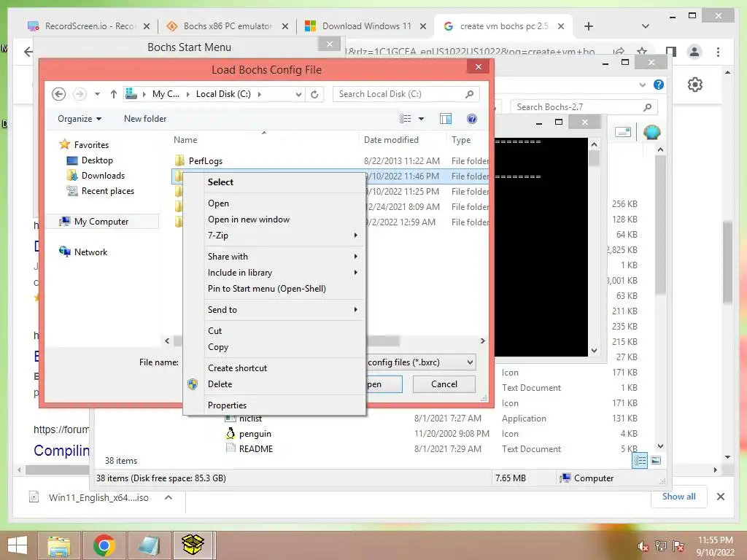Toggle the preview pane icon in dialog toolbar
The height and width of the screenshot is (560, 747).
point(446,119)
